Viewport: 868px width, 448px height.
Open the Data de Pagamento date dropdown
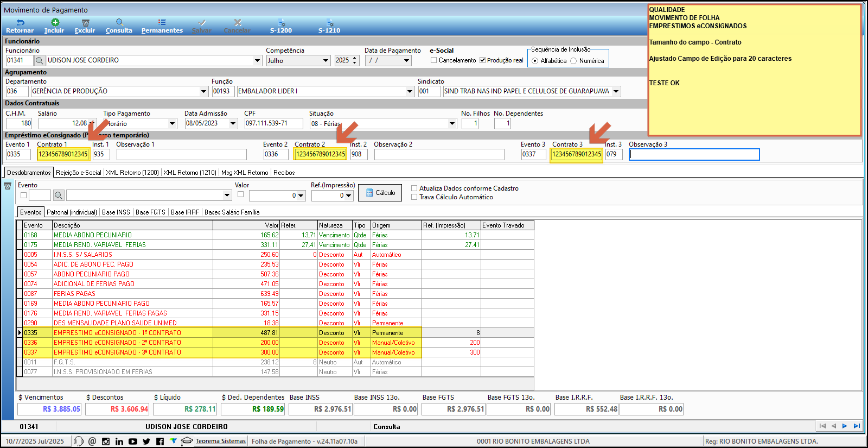click(407, 60)
